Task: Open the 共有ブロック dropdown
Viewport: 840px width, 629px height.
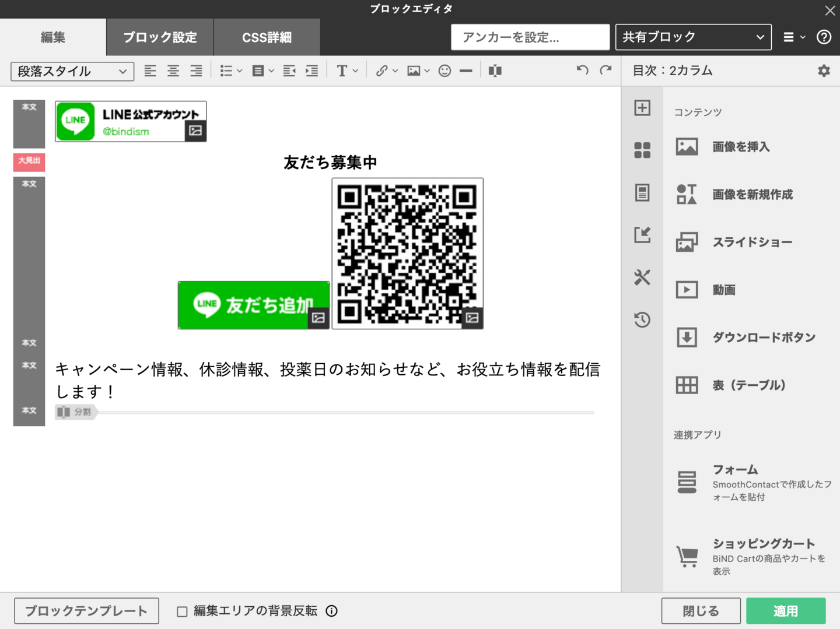Action: pyautogui.click(x=694, y=37)
